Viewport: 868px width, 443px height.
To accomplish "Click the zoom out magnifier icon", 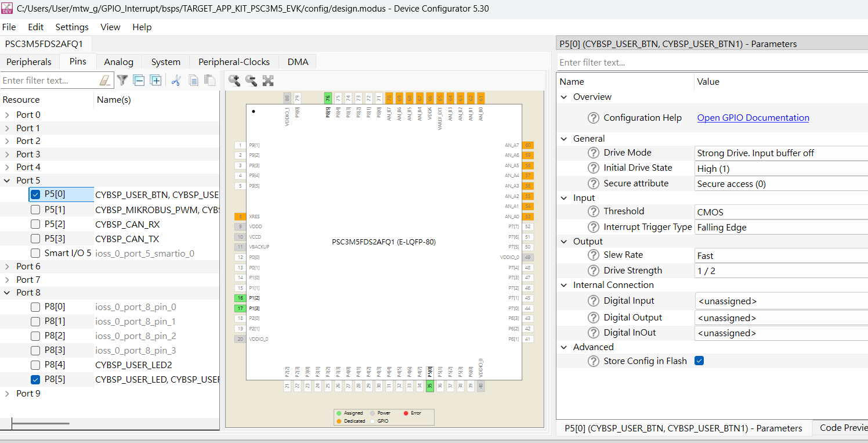I will pos(251,81).
